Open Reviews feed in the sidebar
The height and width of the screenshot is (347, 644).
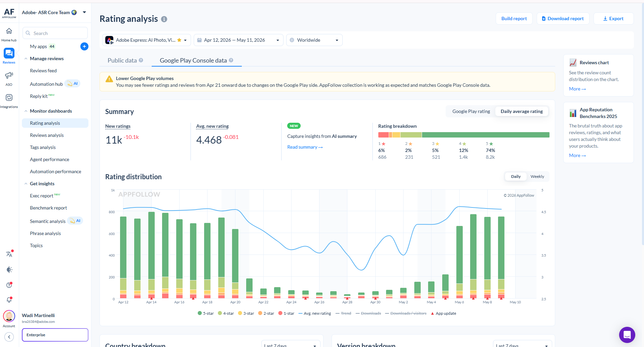43,71
